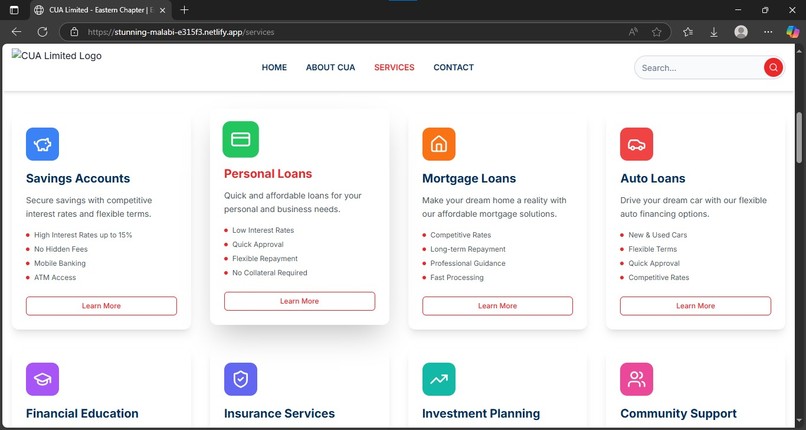This screenshot has height=430, width=806.
Task: Learn More about Auto Loans
Action: 695,306
